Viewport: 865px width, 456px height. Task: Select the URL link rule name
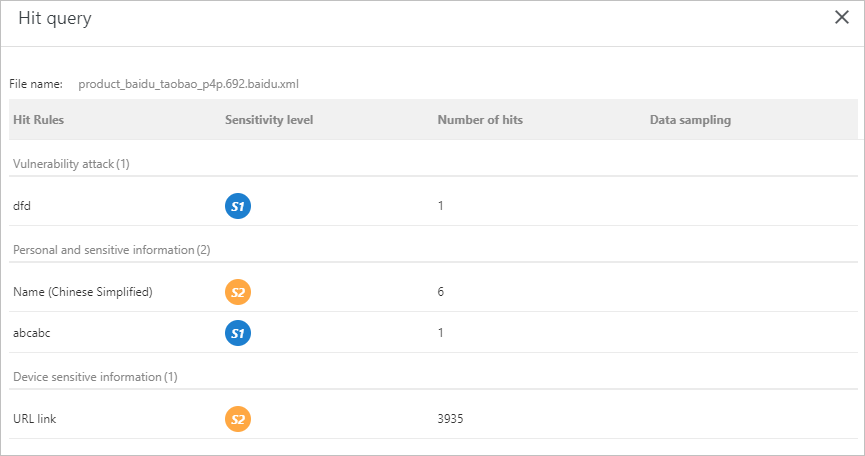click(34, 419)
